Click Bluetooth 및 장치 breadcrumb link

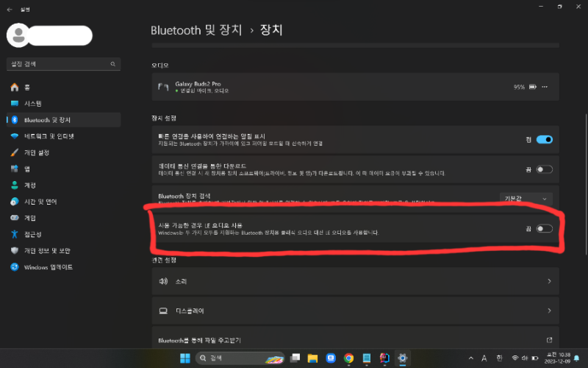pyautogui.click(x=196, y=30)
